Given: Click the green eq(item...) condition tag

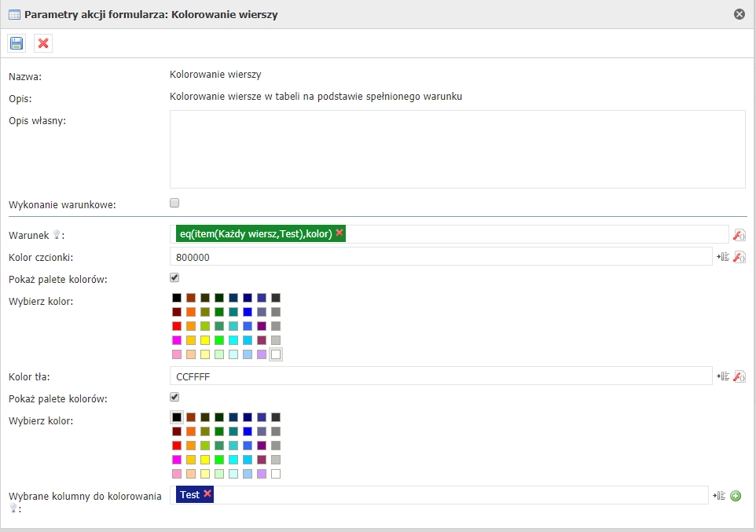Looking at the screenshot, I should click(x=254, y=233).
